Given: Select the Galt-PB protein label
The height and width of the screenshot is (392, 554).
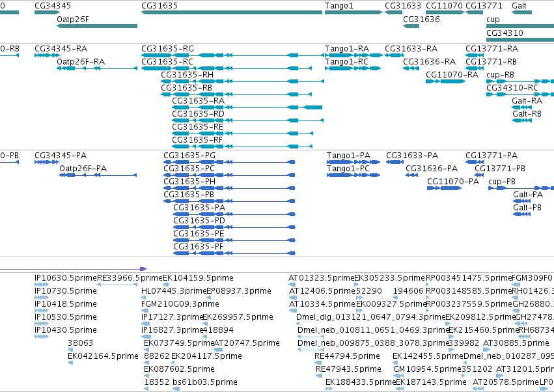Looking at the screenshot, I should (527, 208).
